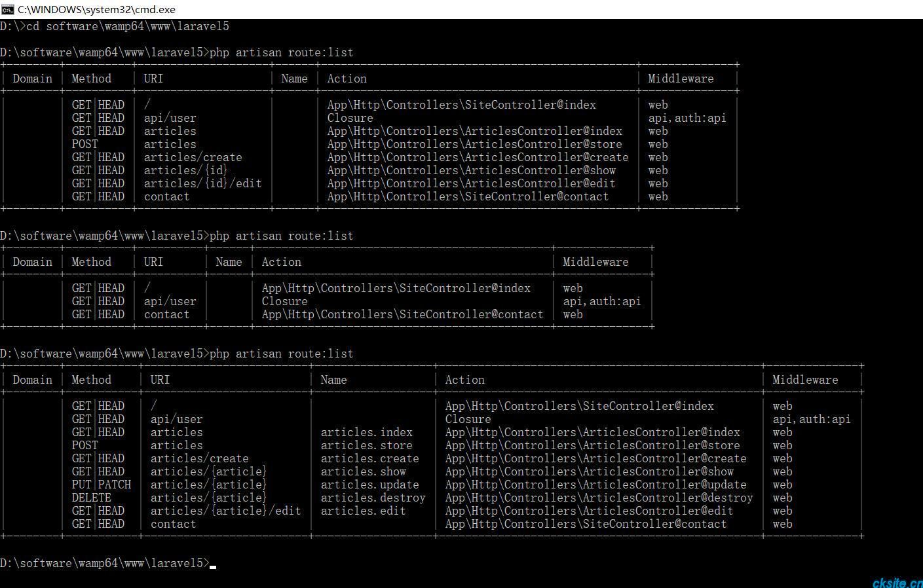Click the first 'php artisan route:list' command
The image size is (923, 588).
(281, 52)
